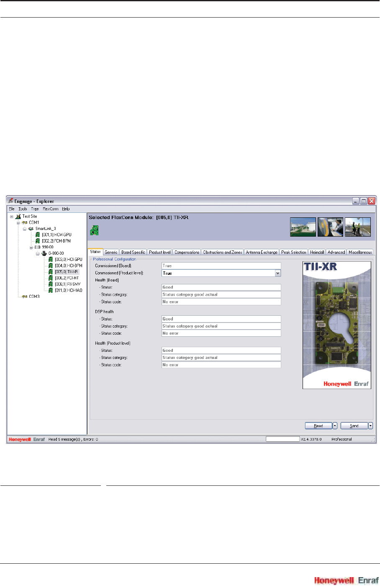
Task: Switch to the Status tab
Action: tap(95, 252)
